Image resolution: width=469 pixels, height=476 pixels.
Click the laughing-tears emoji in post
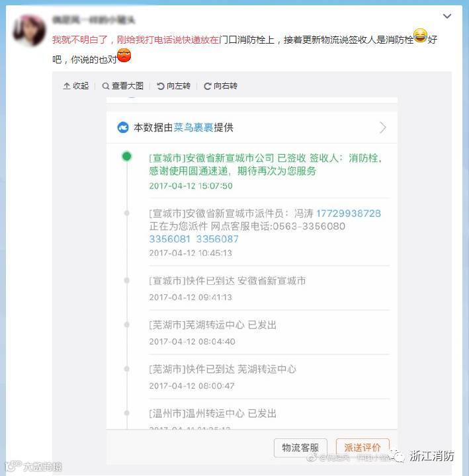pyautogui.click(x=421, y=35)
